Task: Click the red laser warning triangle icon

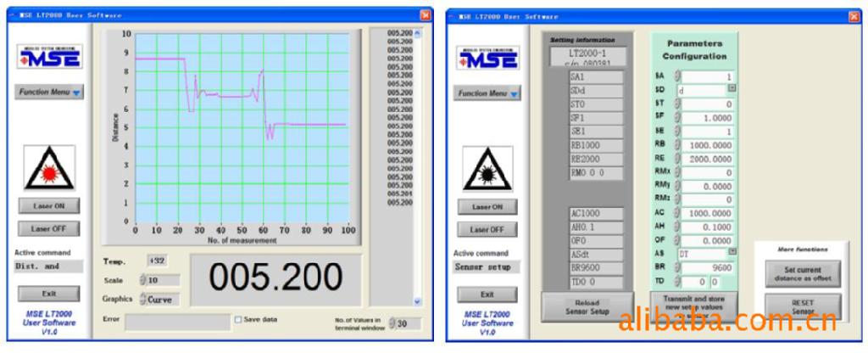Action: coord(49,166)
